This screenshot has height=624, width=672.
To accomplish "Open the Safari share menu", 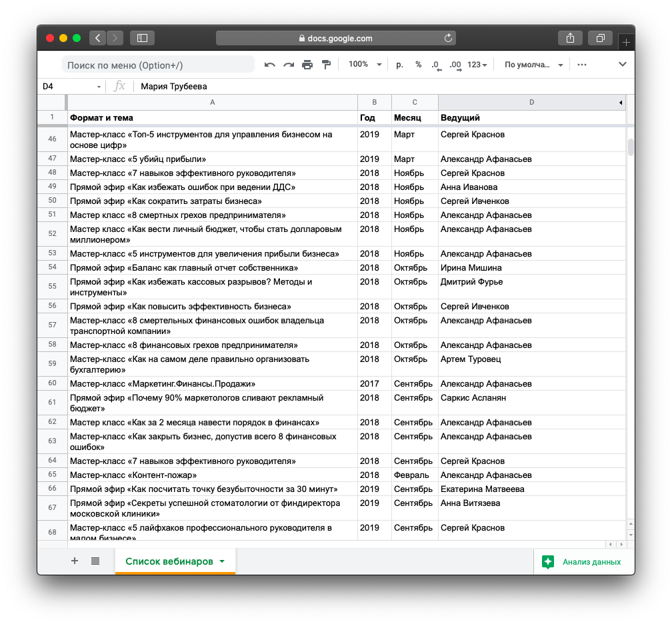I will tap(570, 38).
